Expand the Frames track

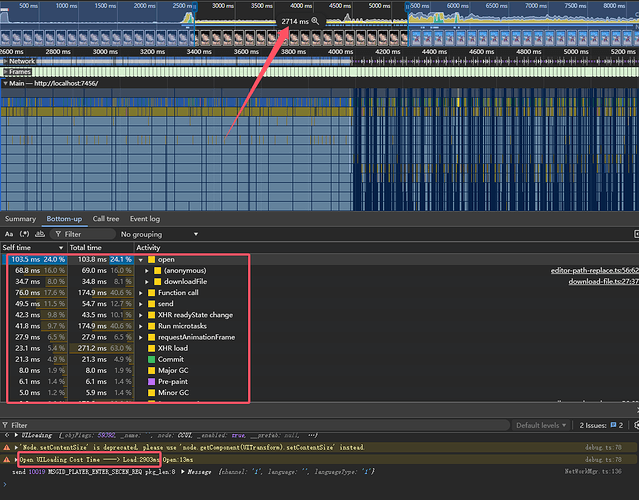tap(5, 72)
